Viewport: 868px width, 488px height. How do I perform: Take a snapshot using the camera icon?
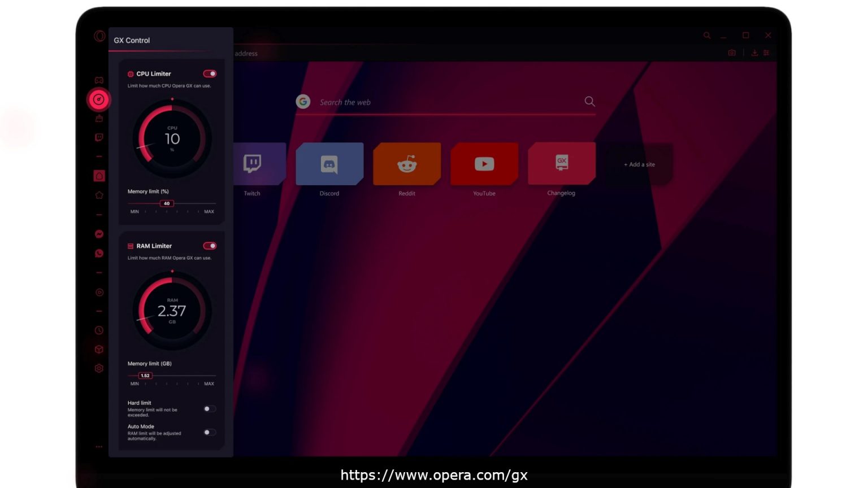click(732, 53)
